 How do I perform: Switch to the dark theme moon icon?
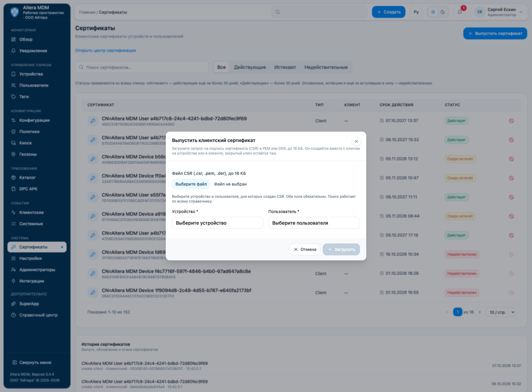point(443,12)
